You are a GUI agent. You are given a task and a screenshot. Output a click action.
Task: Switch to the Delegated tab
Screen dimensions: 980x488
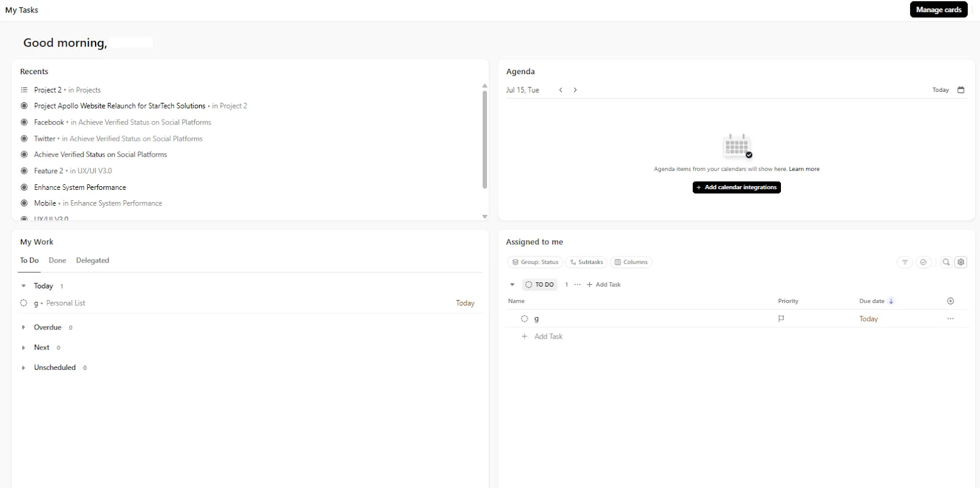pyautogui.click(x=92, y=260)
